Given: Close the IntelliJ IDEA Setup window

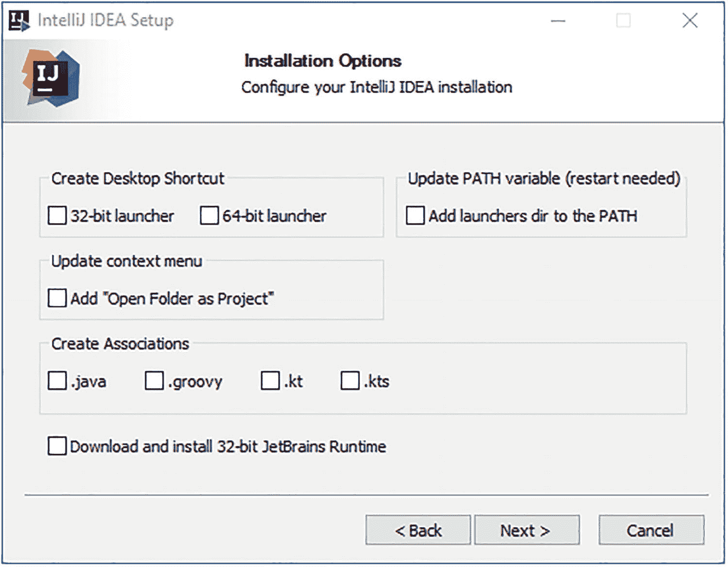Looking at the screenshot, I should pos(690,21).
